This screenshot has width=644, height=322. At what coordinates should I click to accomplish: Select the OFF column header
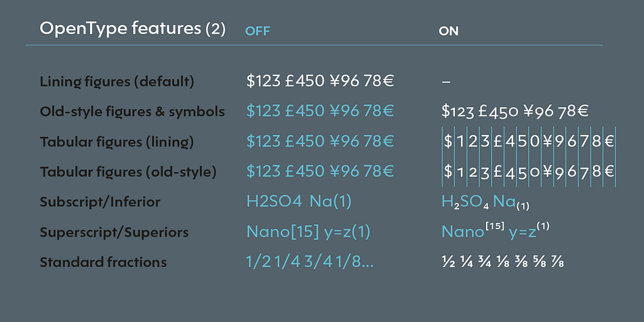point(258,31)
